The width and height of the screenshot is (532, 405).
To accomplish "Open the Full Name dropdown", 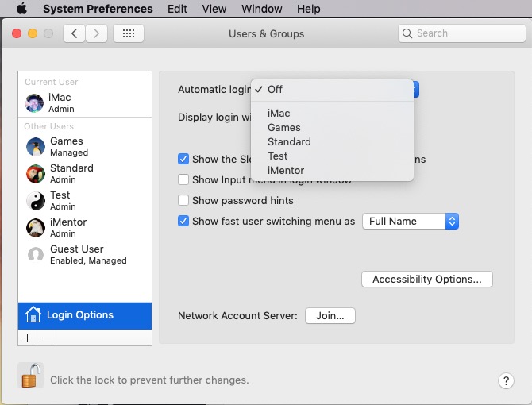I will point(411,221).
